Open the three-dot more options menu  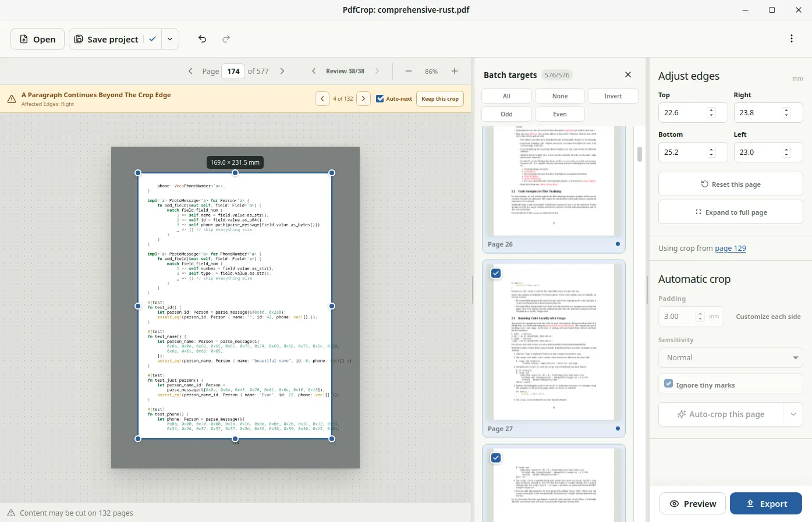(x=792, y=38)
